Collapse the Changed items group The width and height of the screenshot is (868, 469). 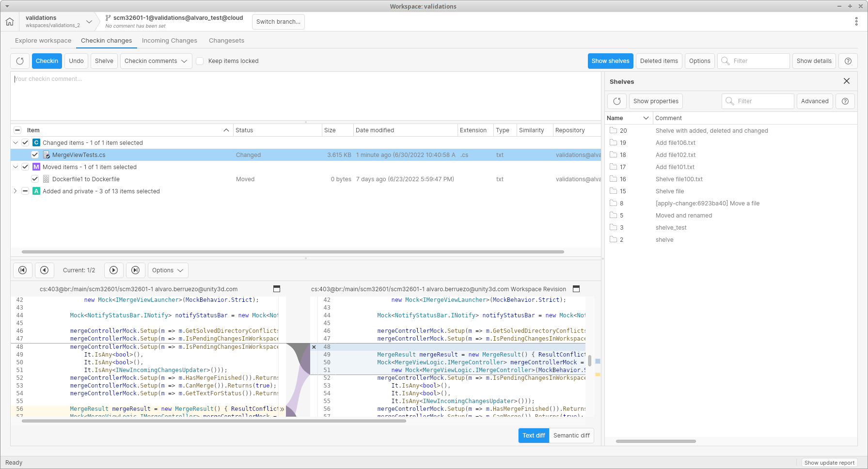(15, 142)
